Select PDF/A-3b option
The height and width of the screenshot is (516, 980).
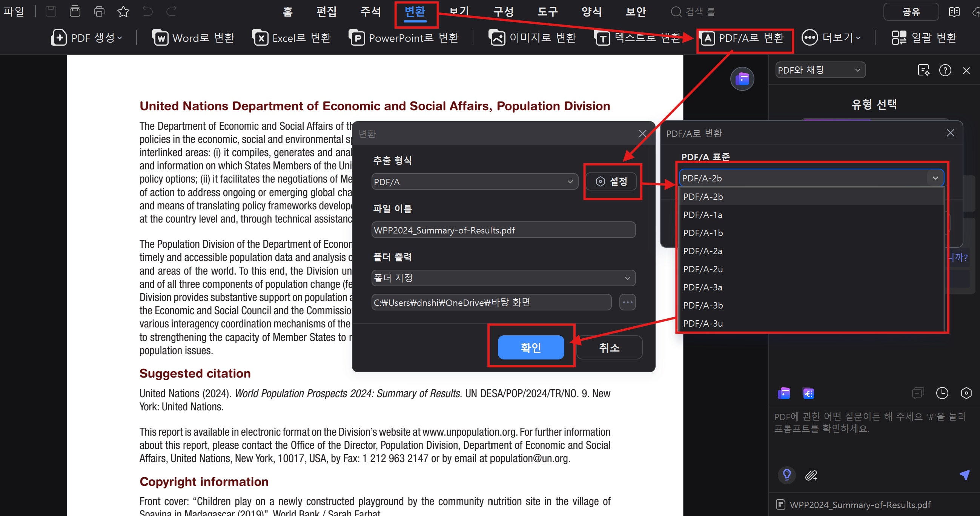[x=811, y=305]
